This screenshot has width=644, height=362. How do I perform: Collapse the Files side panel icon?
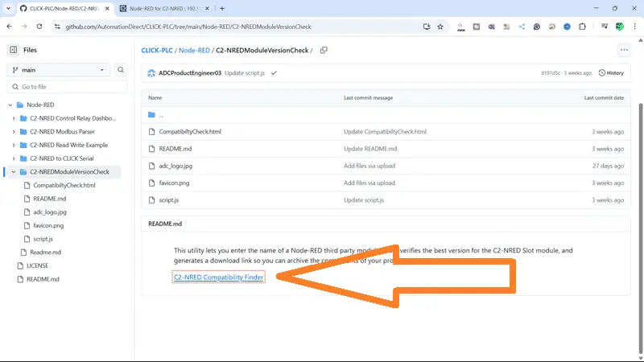point(14,50)
